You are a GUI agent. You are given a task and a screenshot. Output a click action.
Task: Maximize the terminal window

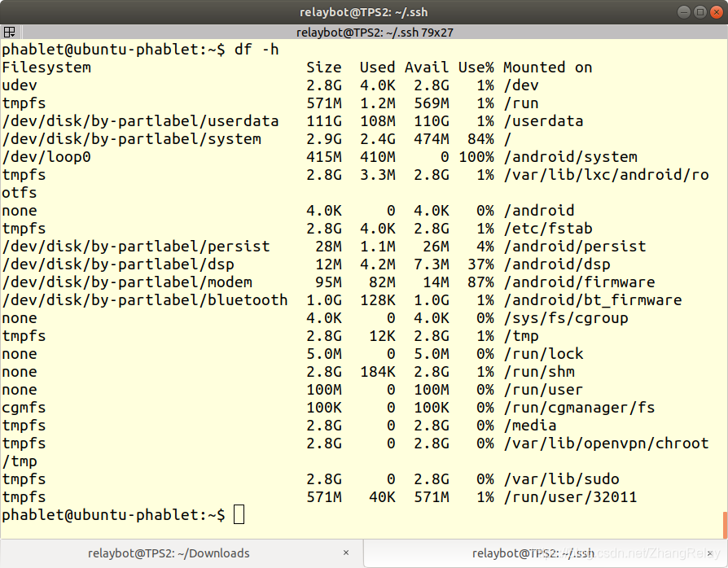[x=700, y=12]
